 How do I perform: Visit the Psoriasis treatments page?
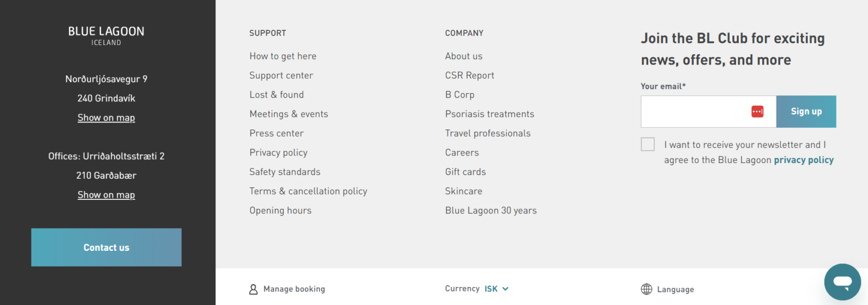tap(489, 114)
